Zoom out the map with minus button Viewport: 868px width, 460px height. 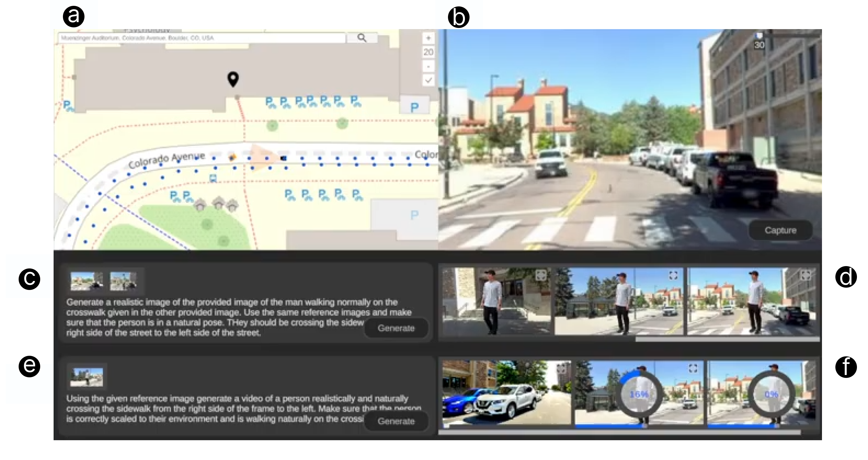(428, 66)
